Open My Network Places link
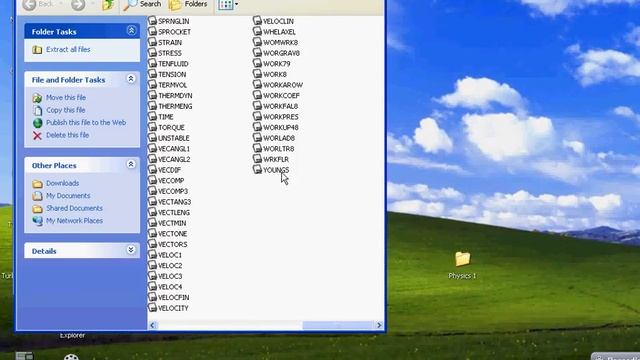 pos(74,221)
